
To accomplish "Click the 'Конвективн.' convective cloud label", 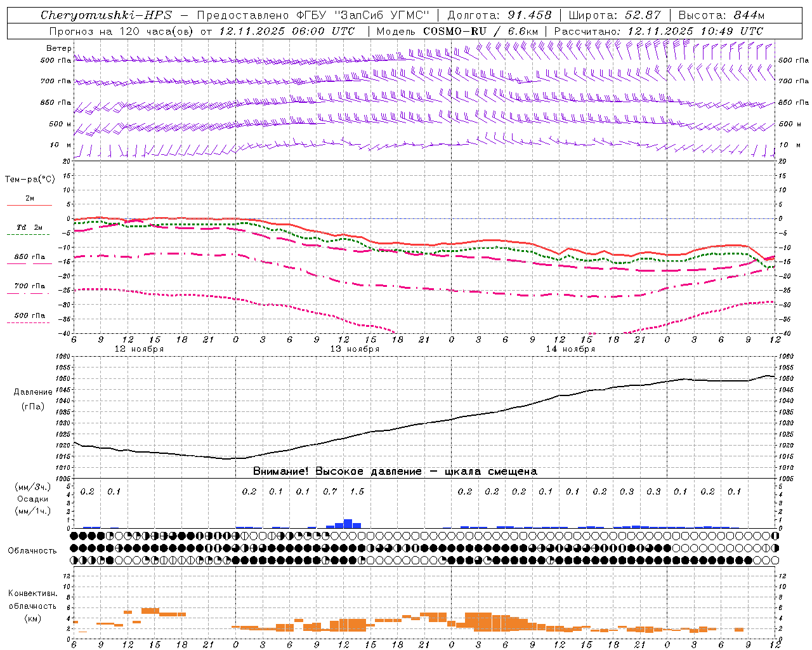I will click(33, 594).
